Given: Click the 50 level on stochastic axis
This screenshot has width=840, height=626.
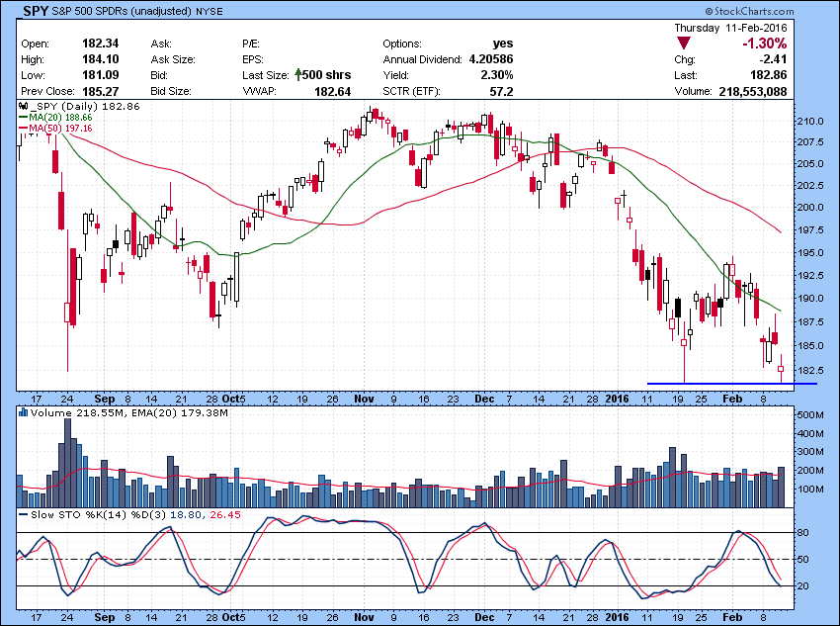Looking at the screenshot, I should click(x=803, y=560).
